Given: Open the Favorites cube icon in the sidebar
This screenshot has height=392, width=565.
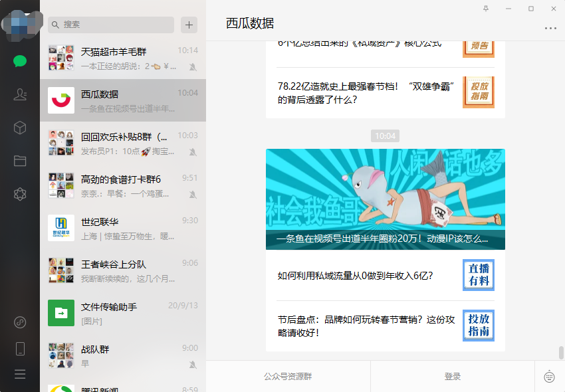Looking at the screenshot, I should tap(20, 128).
